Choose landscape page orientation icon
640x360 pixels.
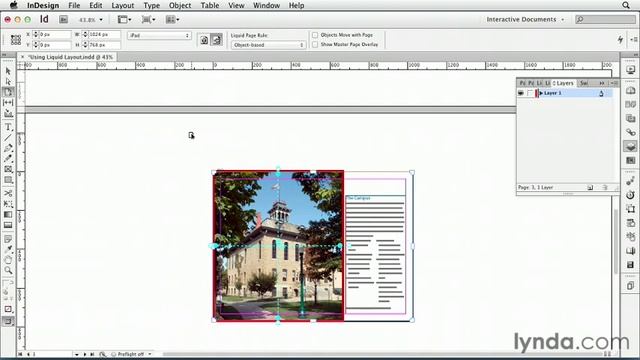pos(216,40)
